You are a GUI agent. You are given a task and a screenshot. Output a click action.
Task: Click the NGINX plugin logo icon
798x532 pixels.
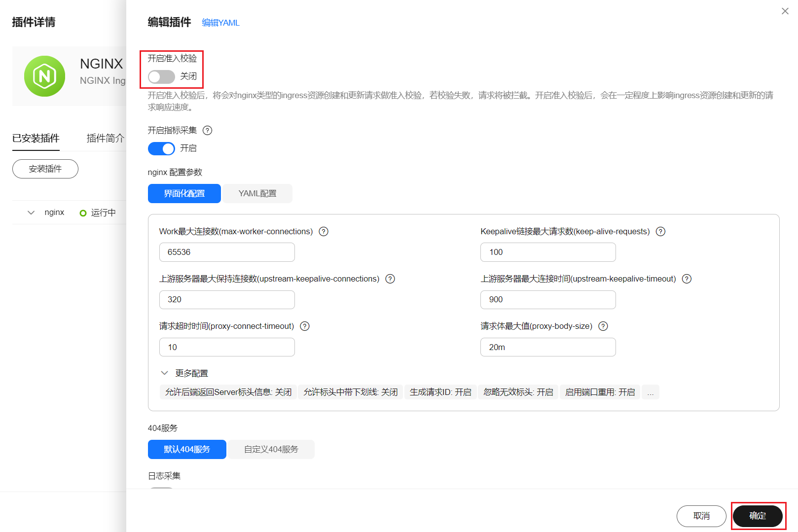(x=44, y=76)
